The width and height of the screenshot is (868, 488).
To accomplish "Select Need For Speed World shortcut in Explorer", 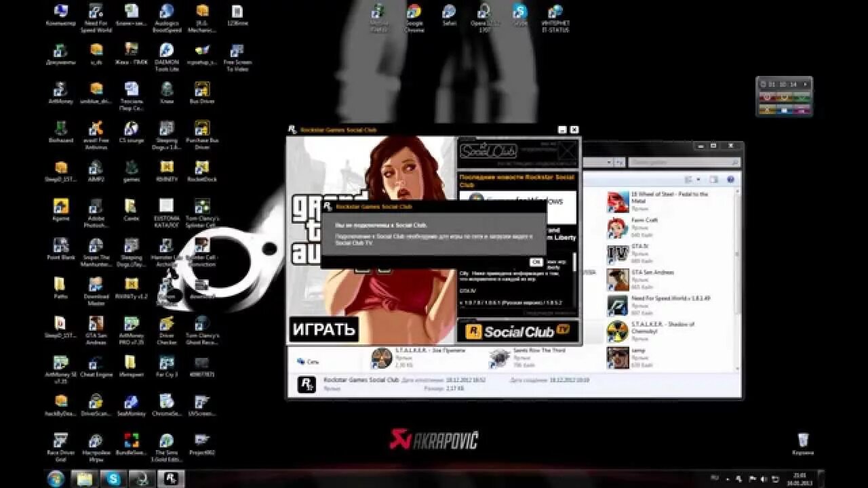I will point(658,305).
